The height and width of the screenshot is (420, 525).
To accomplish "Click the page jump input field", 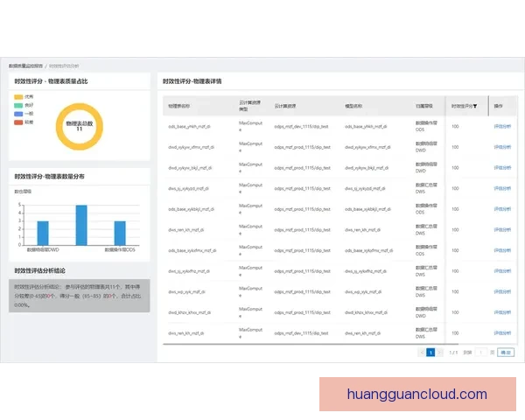I will pos(482,353).
